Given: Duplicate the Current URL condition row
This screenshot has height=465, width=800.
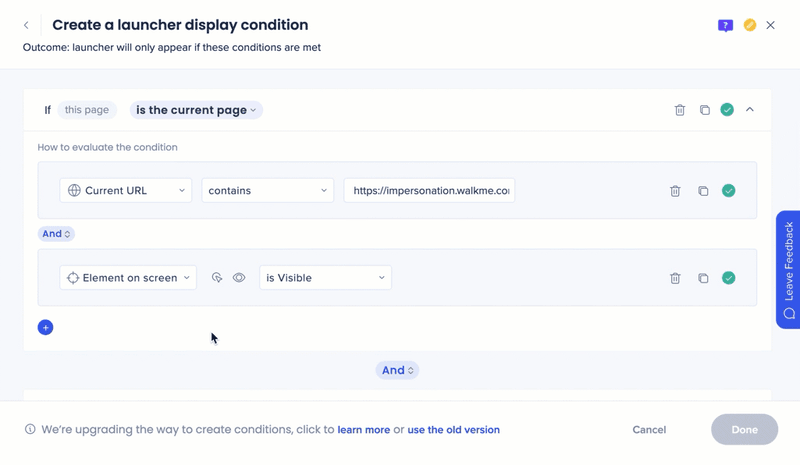Looking at the screenshot, I should coord(703,191).
